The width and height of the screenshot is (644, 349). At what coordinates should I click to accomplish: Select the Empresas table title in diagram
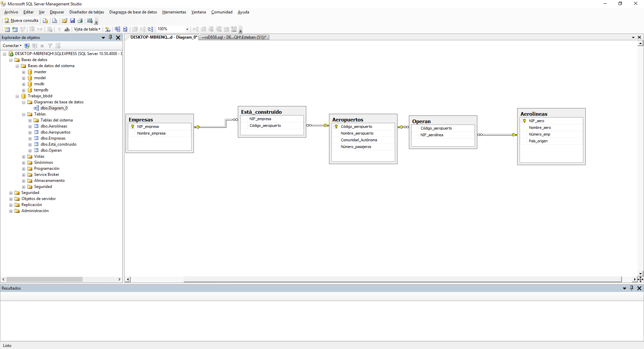pyautogui.click(x=141, y=120)
